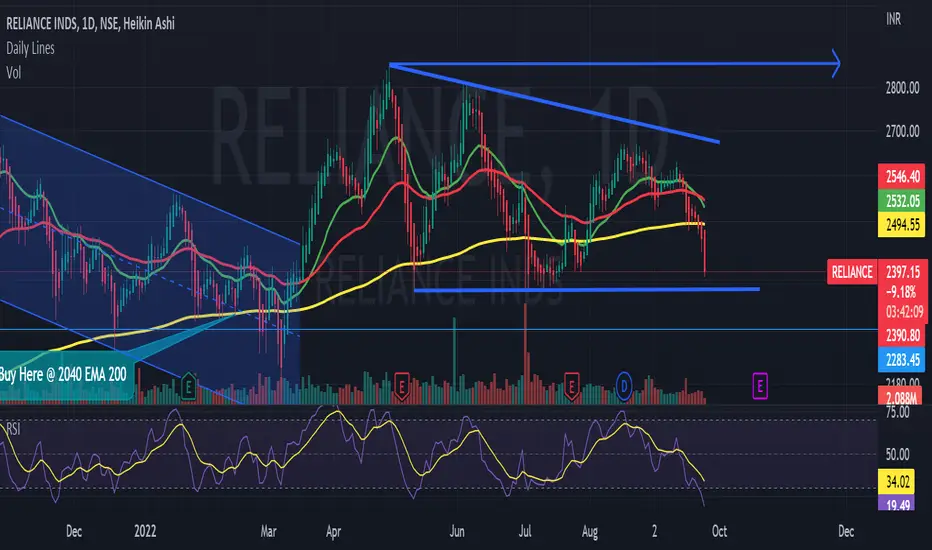Click the Buy Here @ 2040 EMA 200 callout

click(65, 375)
